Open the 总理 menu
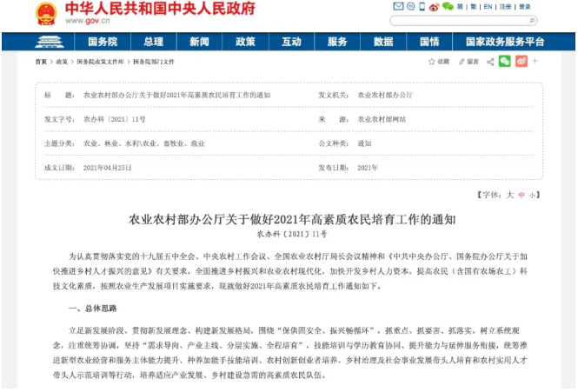 tap(153, 42)
